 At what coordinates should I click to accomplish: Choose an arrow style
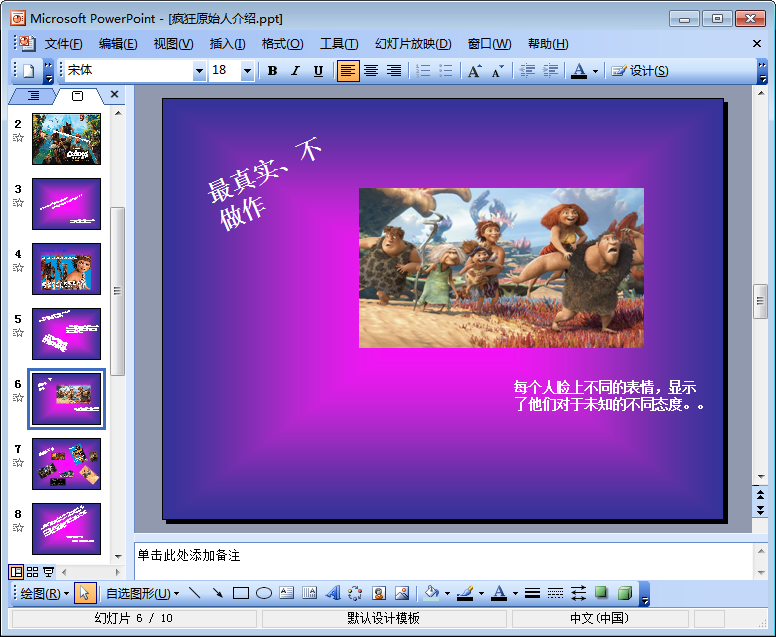(578, 593)
